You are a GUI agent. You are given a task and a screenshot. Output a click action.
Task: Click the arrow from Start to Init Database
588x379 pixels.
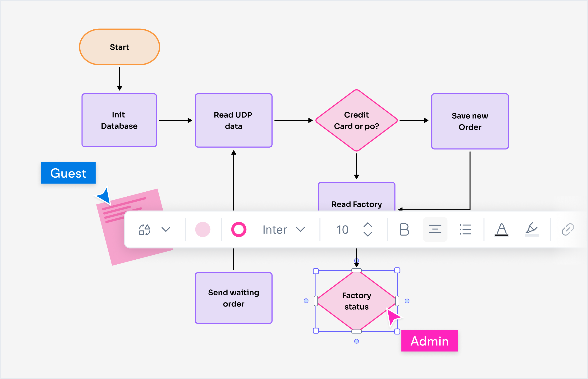click(x=119, y=79)
